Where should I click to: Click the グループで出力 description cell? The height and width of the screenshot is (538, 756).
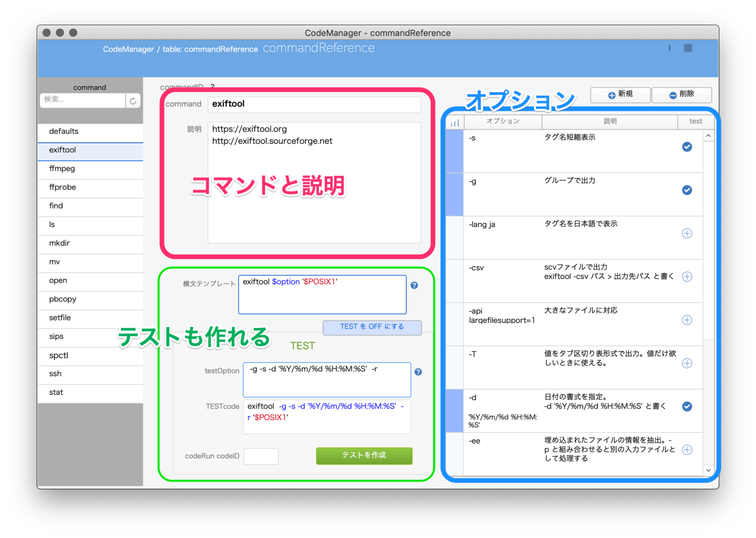tap(610, 194)
